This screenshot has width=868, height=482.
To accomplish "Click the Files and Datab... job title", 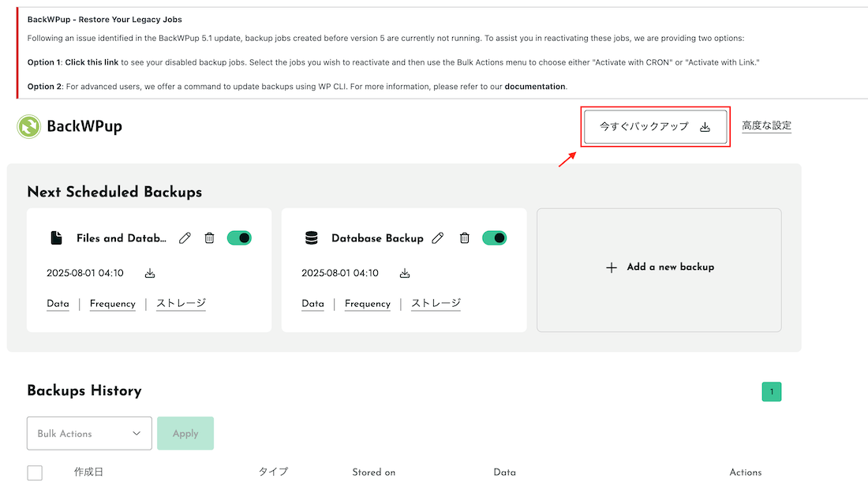I will click(x=122, y=238).
